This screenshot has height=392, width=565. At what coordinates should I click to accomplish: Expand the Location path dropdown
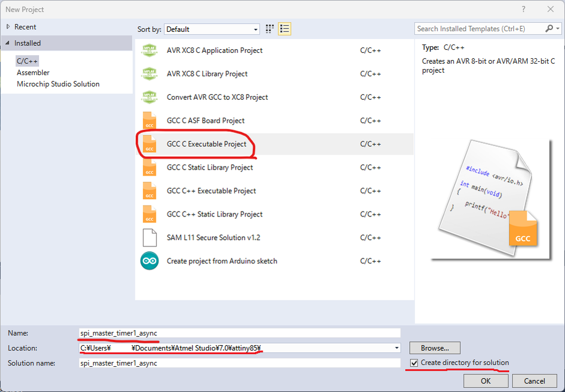pyautogui.click(x=397, y=348)
